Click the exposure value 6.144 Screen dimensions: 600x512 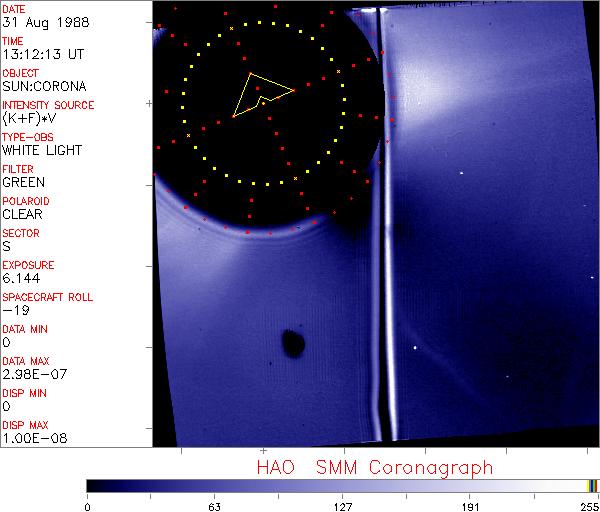click(x=22, y=278)
